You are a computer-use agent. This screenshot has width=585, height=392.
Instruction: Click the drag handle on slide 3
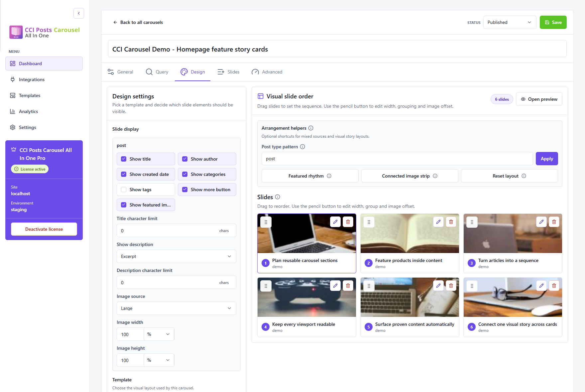click(x=472, y=222)
